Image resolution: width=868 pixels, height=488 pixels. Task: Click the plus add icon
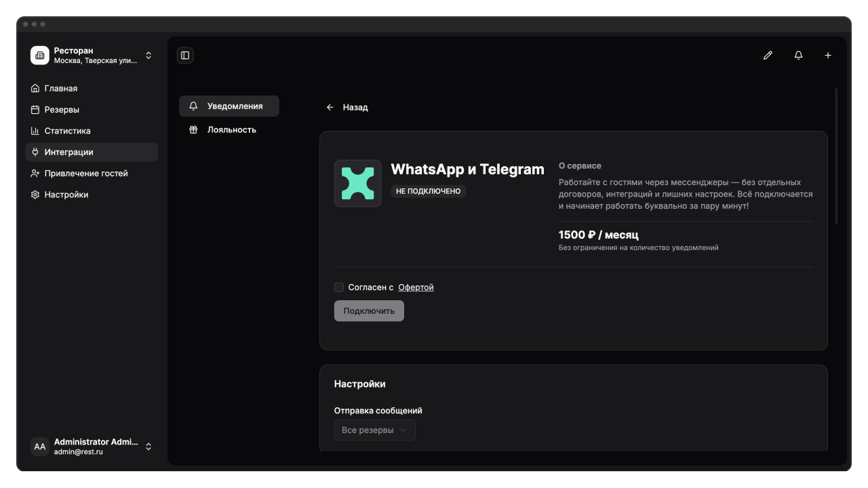[x=828, y=56]
